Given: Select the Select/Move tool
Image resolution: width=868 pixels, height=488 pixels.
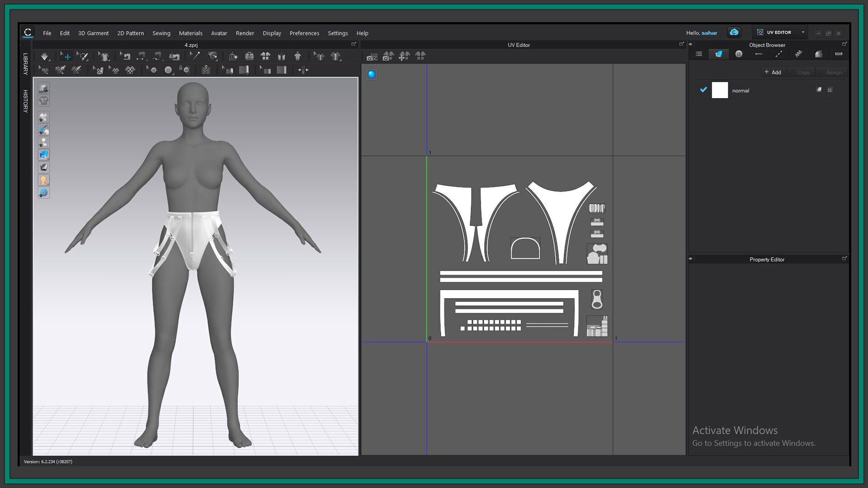Looking at the screenshot, I should click(x=66, y=56).
